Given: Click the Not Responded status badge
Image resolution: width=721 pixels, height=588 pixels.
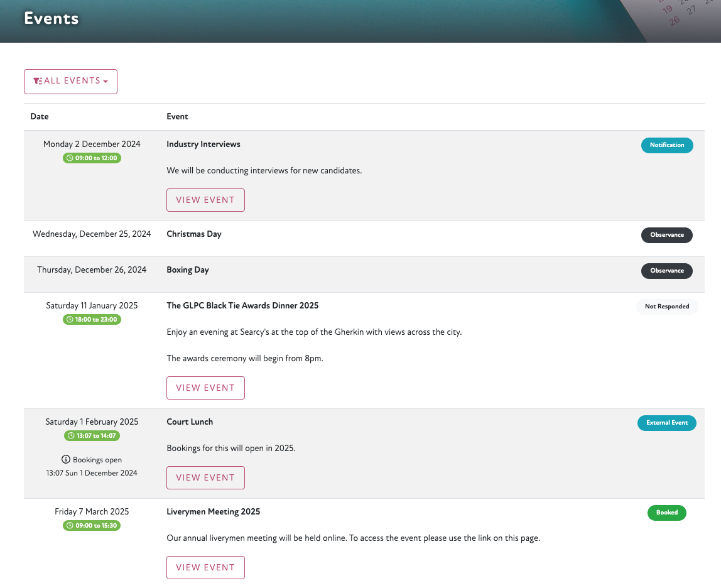Looking at the screenshot, I should (667, 307).
